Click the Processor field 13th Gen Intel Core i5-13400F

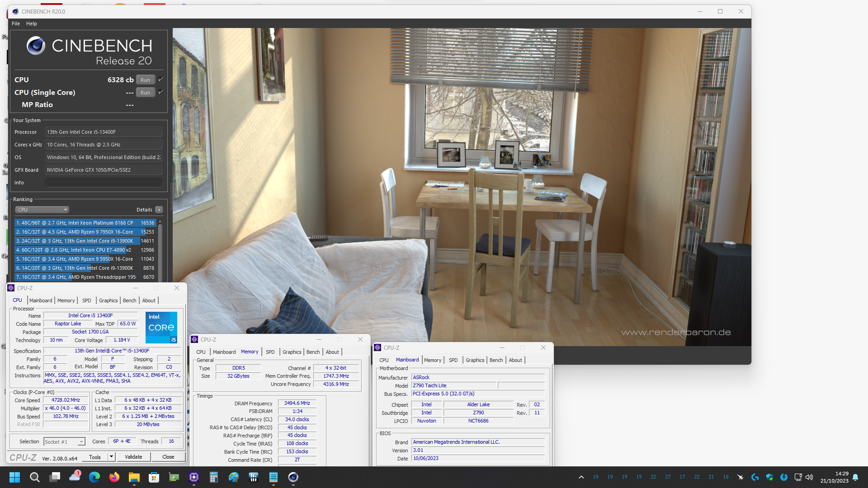(x=104, y=132)
